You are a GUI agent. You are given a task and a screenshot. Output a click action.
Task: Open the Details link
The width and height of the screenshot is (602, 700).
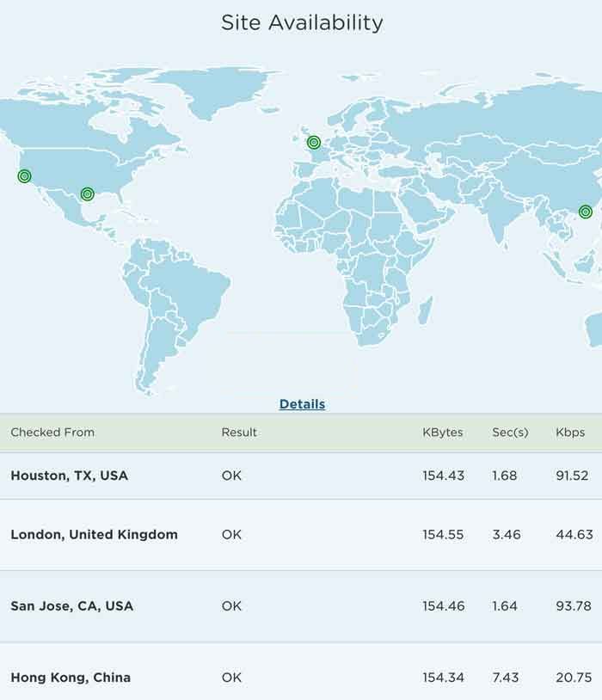click(x=303, y=404)
